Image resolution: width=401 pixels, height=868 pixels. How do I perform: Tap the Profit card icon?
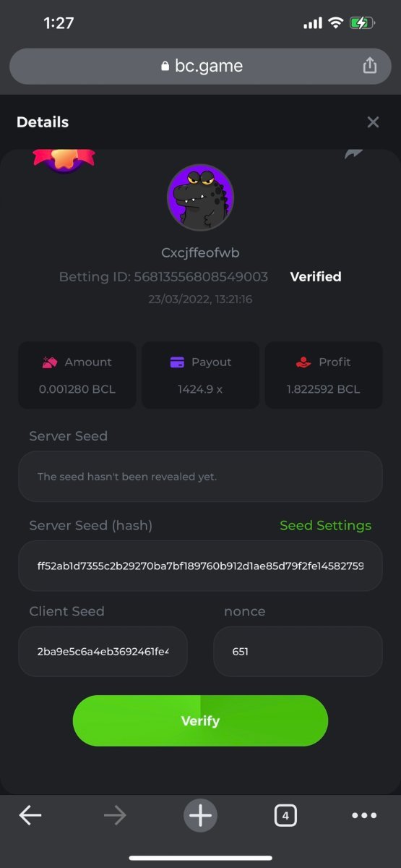[303, 362]
